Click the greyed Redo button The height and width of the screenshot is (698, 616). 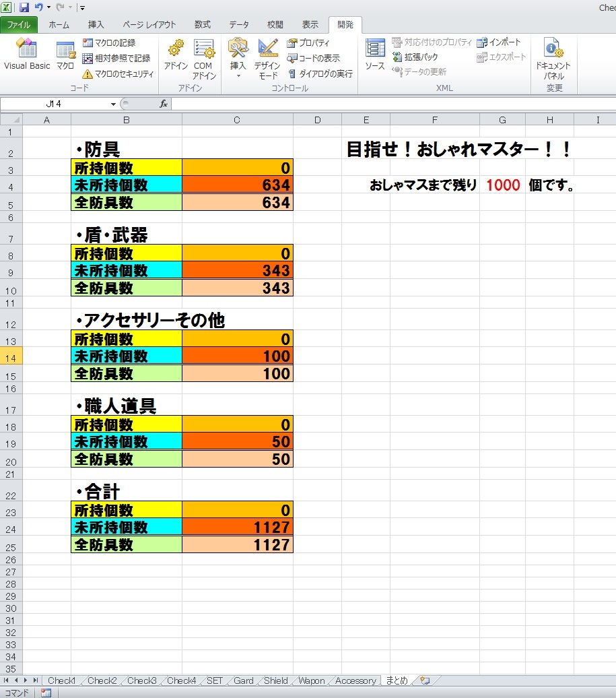click(x=60, y=7)
